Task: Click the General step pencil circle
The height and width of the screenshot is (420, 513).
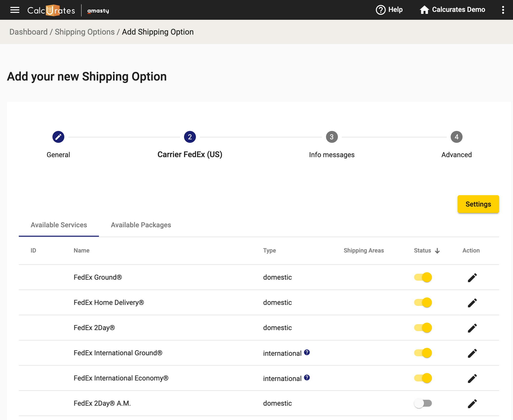Action: click(58, 137)
